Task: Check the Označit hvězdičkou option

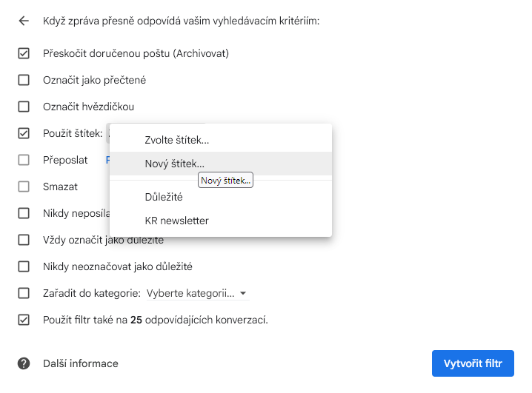Action: click(24, 107)
